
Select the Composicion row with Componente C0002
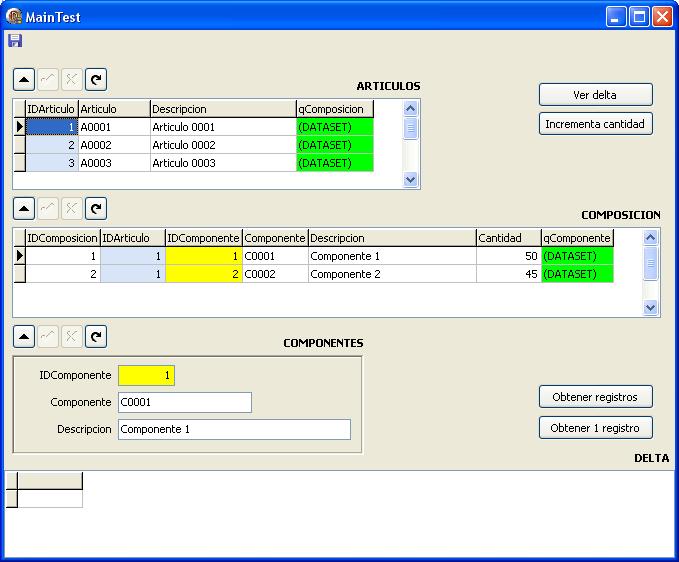point(275,274)
